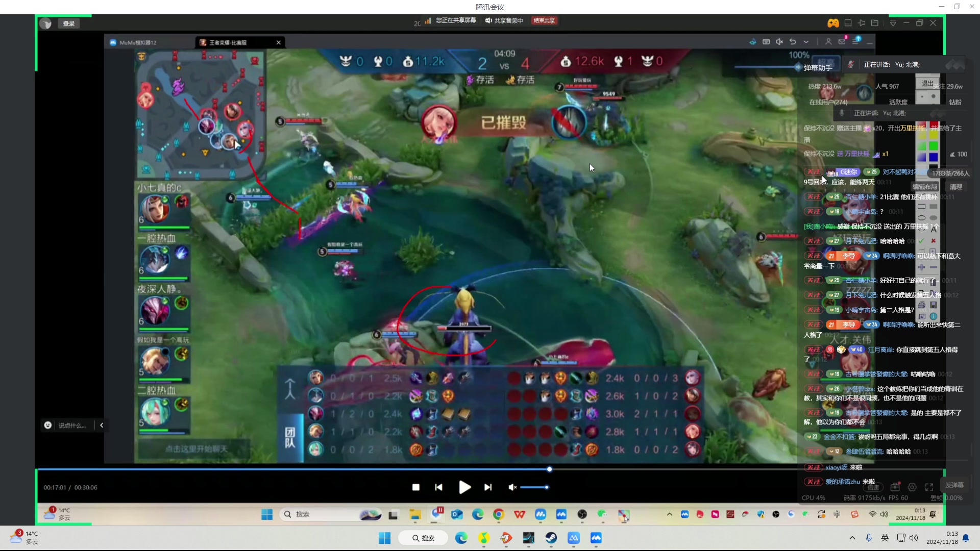The width and height of the screenshot is (980, 551).
Task: Switch to the MuMu模拟器12 tab
Action: point(133,42)
